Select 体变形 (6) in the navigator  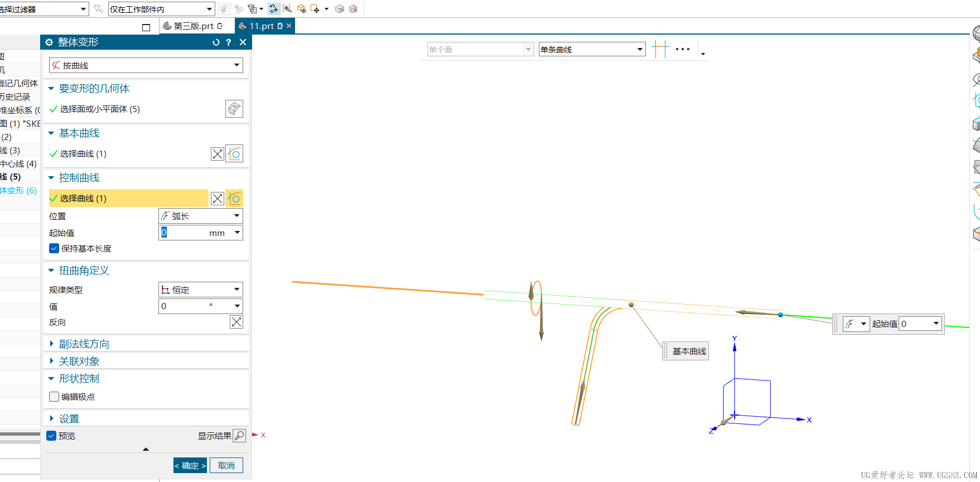[x=18, y=191]
